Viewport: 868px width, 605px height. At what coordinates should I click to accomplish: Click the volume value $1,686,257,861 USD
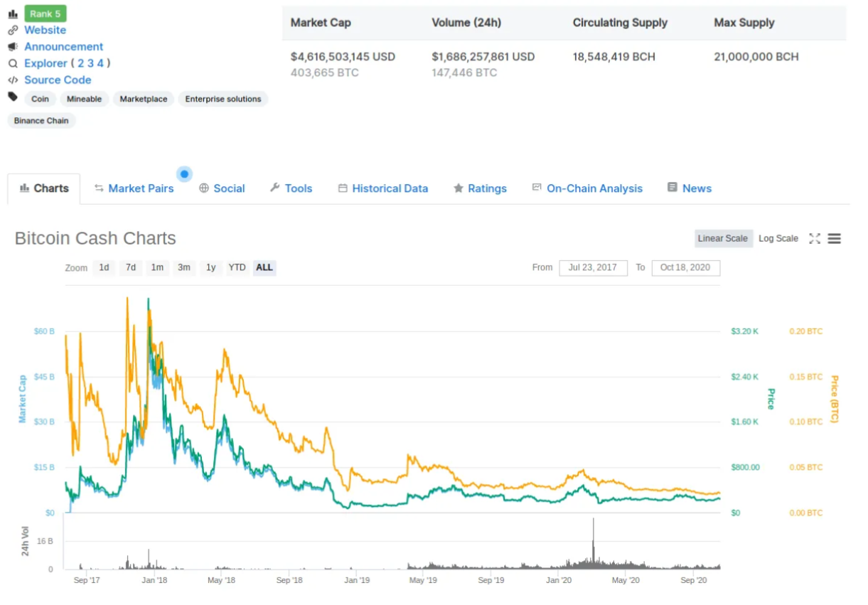[483, 56]
